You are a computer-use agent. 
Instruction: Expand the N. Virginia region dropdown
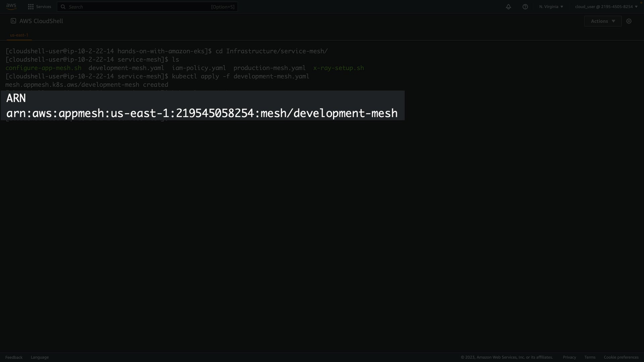pyautogui.click(x=551, y=7)
